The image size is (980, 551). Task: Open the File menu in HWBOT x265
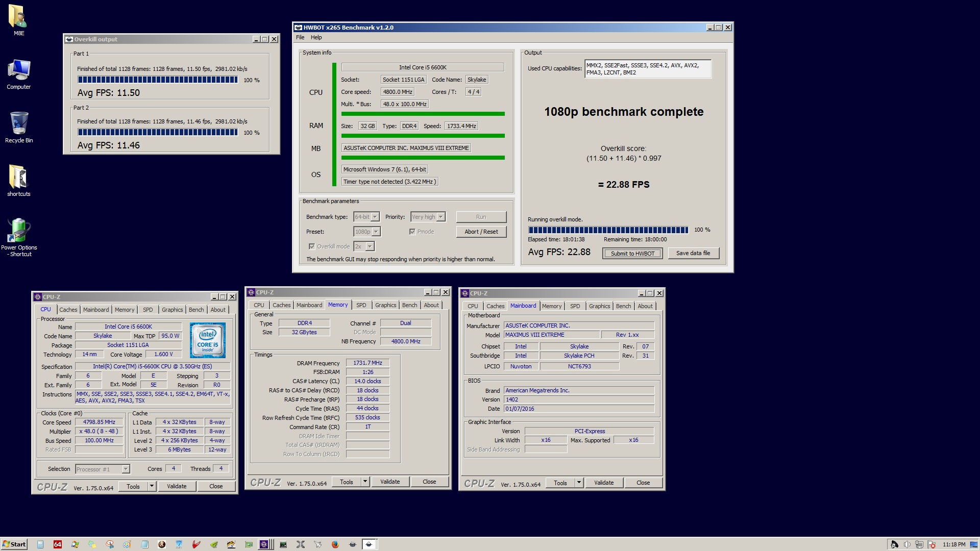click(300, 37)
